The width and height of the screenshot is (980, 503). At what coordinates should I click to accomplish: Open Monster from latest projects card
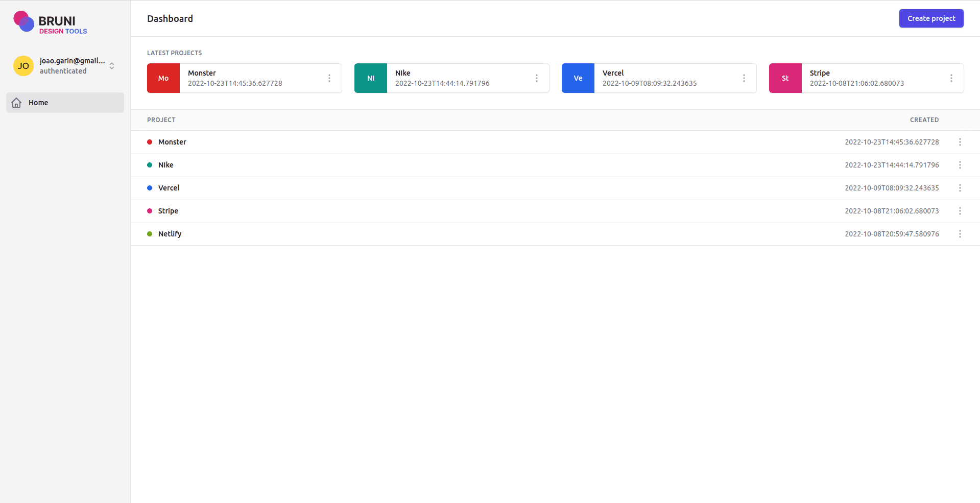tap(202, 73)
